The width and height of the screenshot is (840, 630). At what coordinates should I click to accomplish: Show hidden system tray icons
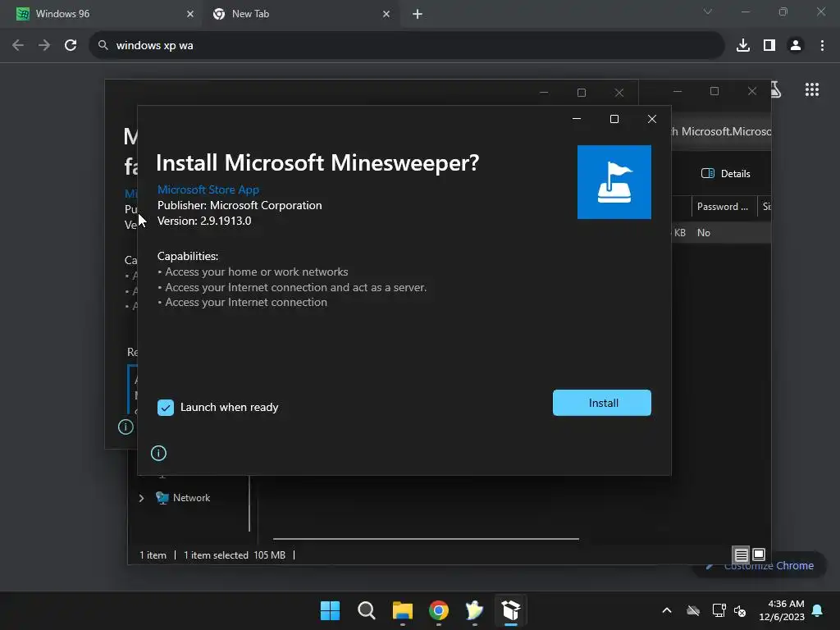click(667, 610)
